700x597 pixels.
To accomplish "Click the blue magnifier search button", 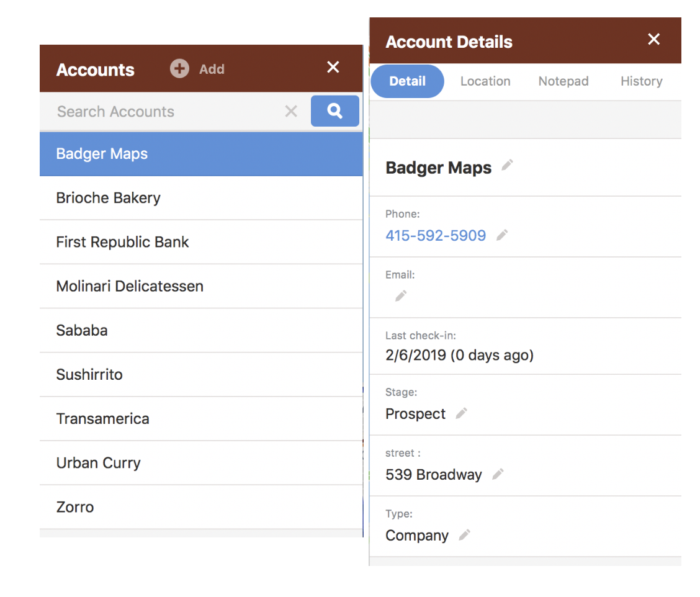I will 335,110.
